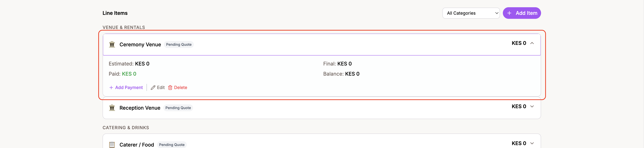Select the Pending Quote badge on Ceremony Venue
644x148 pixels.
(x=179, y=44)
